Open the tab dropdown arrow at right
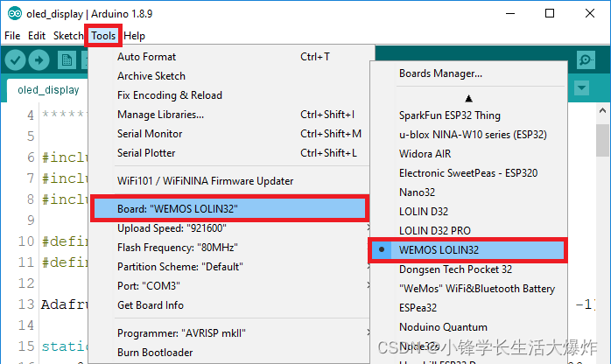The image size is (611, 364). point(582,88)
